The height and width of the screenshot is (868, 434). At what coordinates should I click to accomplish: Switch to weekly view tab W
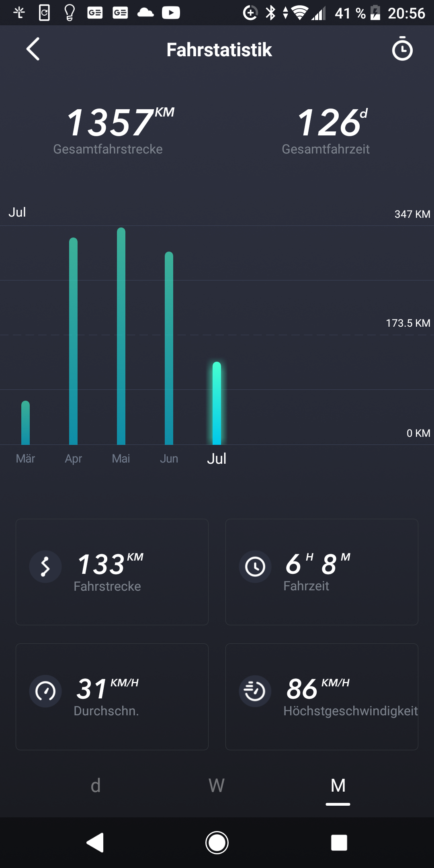point(217,786)
